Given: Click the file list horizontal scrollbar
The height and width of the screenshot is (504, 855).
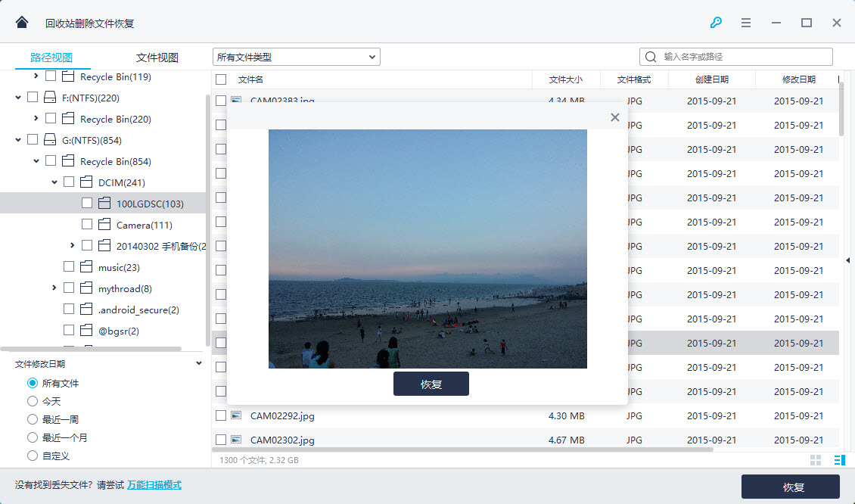Looking at the screenshot, I should (462, 450).
